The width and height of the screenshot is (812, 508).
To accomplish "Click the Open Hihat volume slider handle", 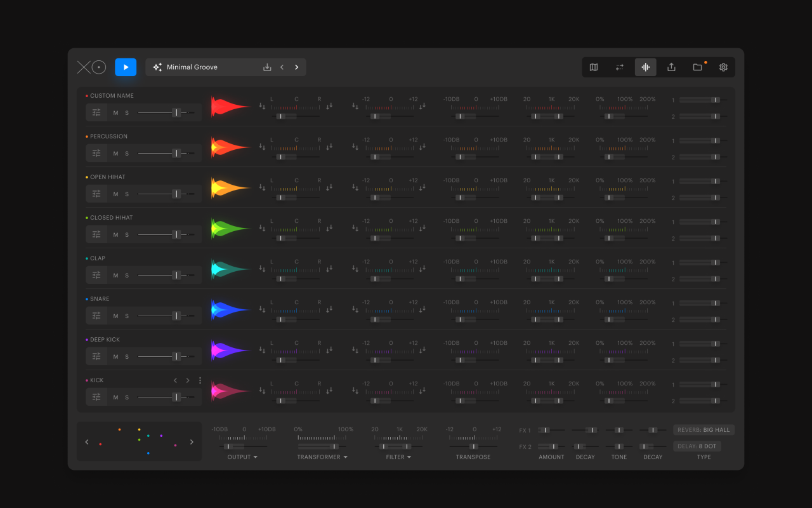I will pos(176,194).
